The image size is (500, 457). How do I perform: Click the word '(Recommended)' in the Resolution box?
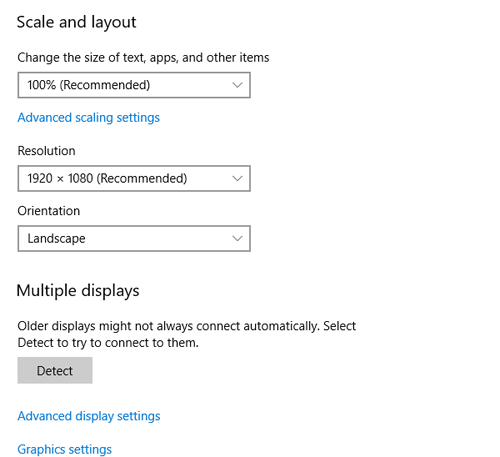(142, 178)
